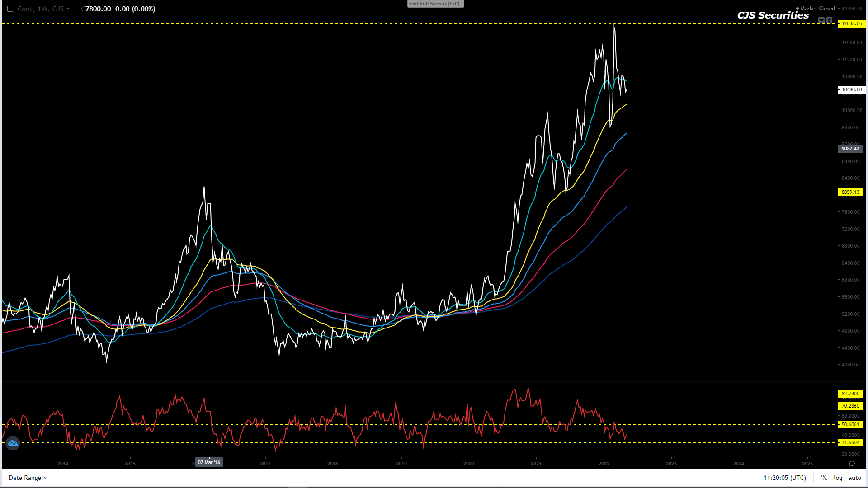Click the 2022 label on time axis
Image resolution: width=868 pixels, height=488 pixels.
tap(604, 464)
